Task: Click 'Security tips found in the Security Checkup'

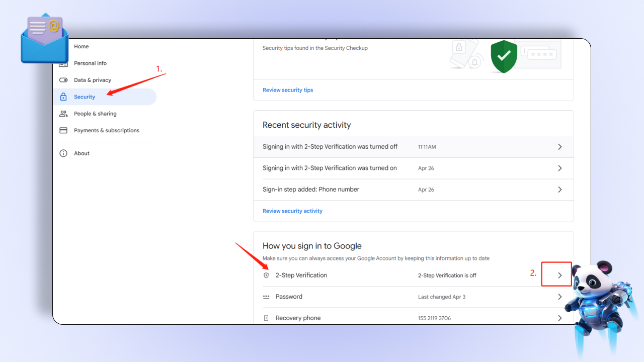Action: pos(315,48)
